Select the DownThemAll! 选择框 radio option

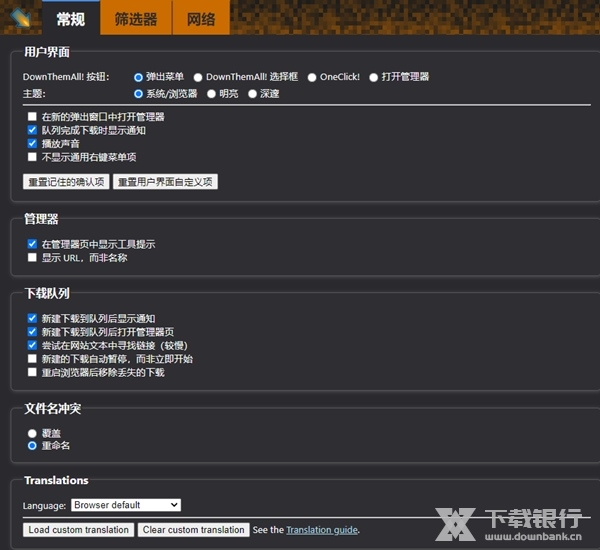click(x=198, y=77)
